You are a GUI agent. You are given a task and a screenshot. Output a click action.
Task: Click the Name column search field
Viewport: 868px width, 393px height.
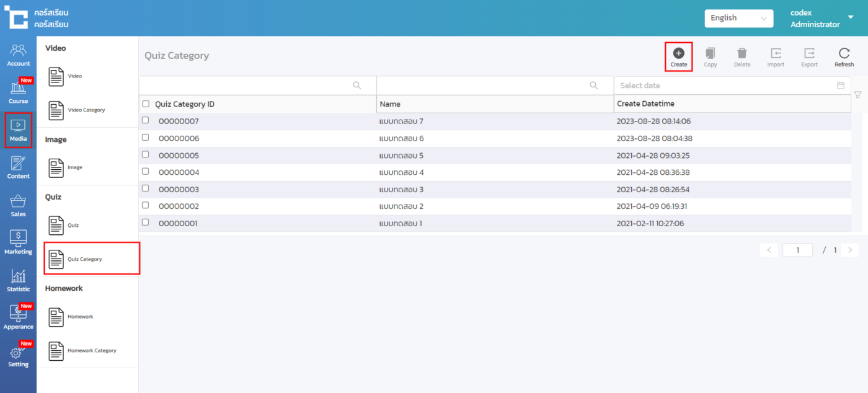coord(484,86)
